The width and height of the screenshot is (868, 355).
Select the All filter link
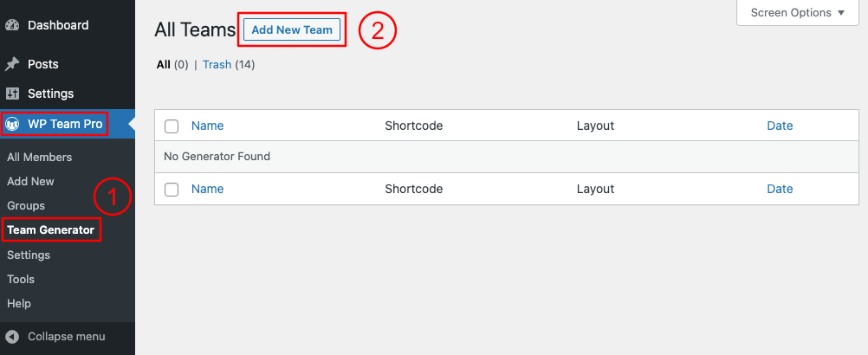[164, 65]
